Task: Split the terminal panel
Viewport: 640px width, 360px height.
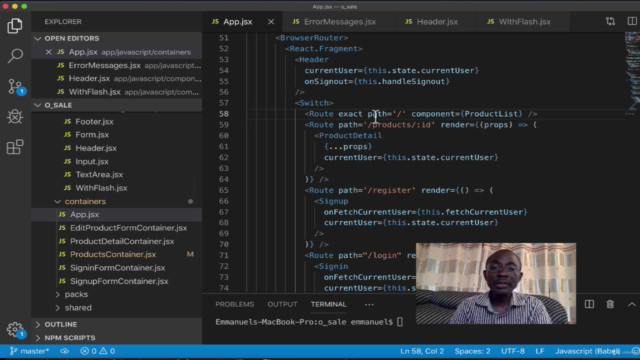Action: [x=589, y=304]
